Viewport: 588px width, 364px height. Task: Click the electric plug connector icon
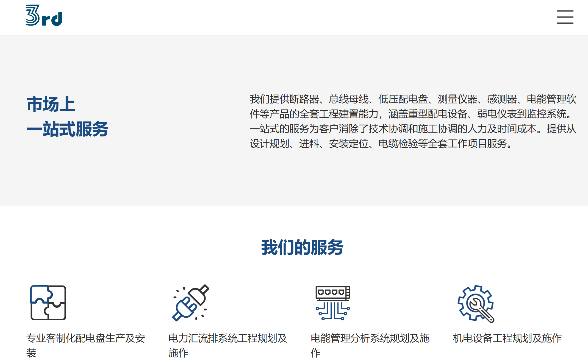pyautogui.click(x=191, y=303)
